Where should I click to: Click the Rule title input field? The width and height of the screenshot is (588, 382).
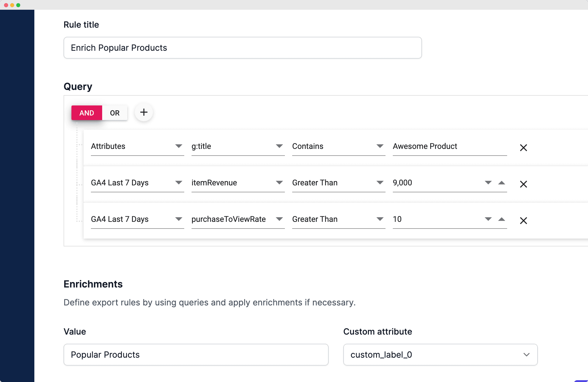pyautogui.click(x=242, y=48)
